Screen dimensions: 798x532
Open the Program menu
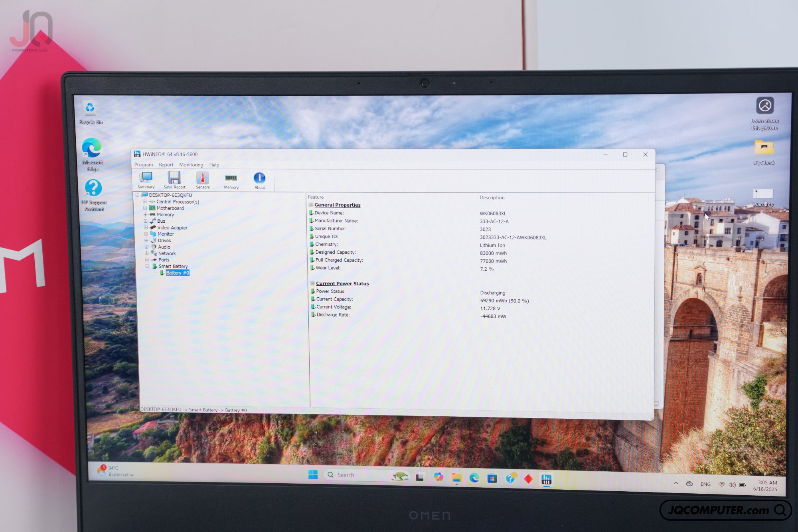click(144, 164)
